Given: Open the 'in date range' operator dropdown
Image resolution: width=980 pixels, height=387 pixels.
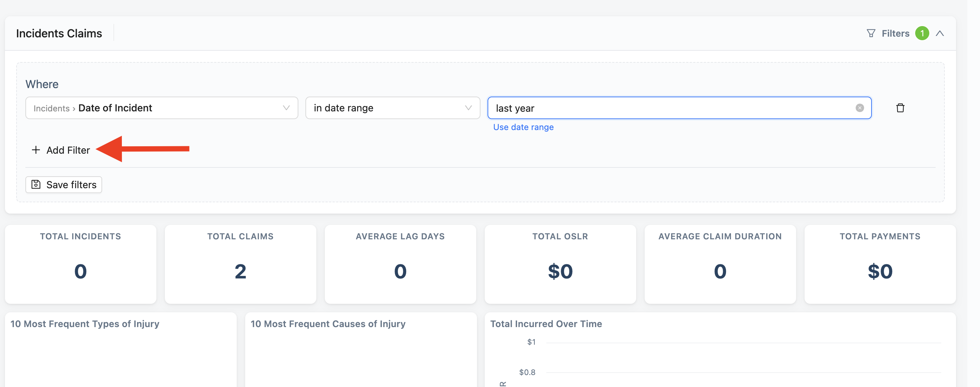Looking at the screenshot, I should tap(393, 108).
